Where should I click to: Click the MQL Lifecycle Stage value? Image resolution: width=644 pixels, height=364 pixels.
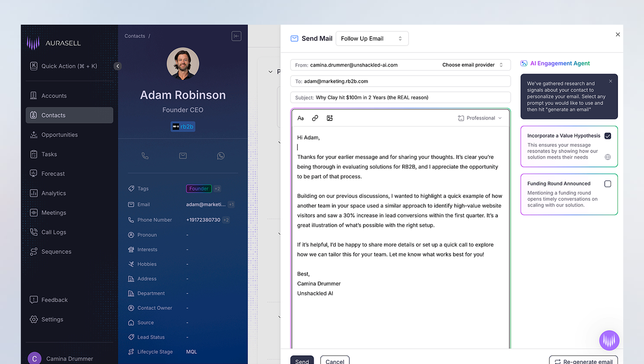tap(191, 352)
